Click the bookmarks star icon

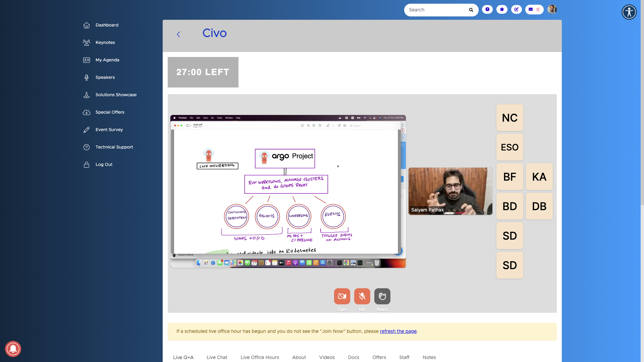pyautogui.click(x=502, y=10)
